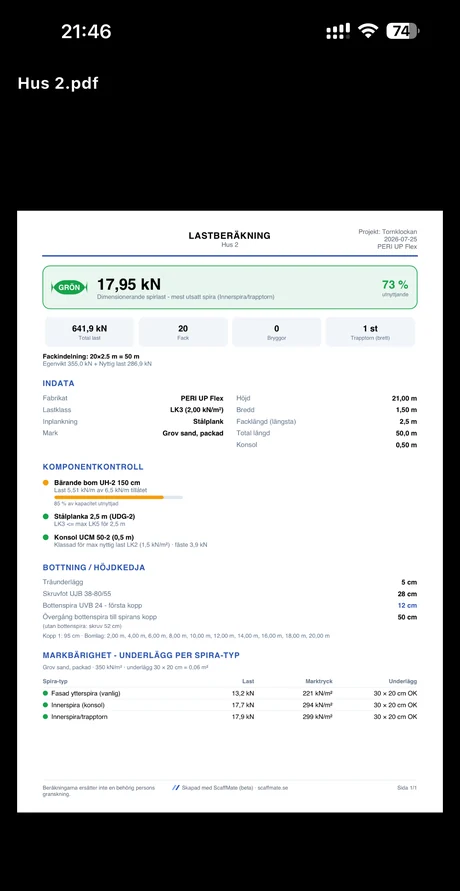Tap the 1,50 m Bredd value
The width and height of the screenshot is (460, 891).
click(x=406, y=410)
